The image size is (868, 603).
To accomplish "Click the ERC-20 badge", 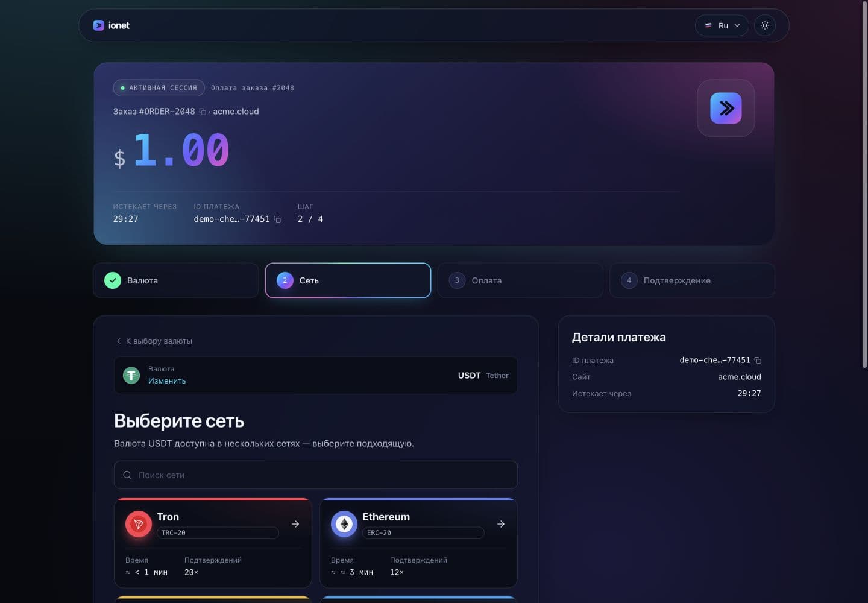I will [x=423, y=533].
